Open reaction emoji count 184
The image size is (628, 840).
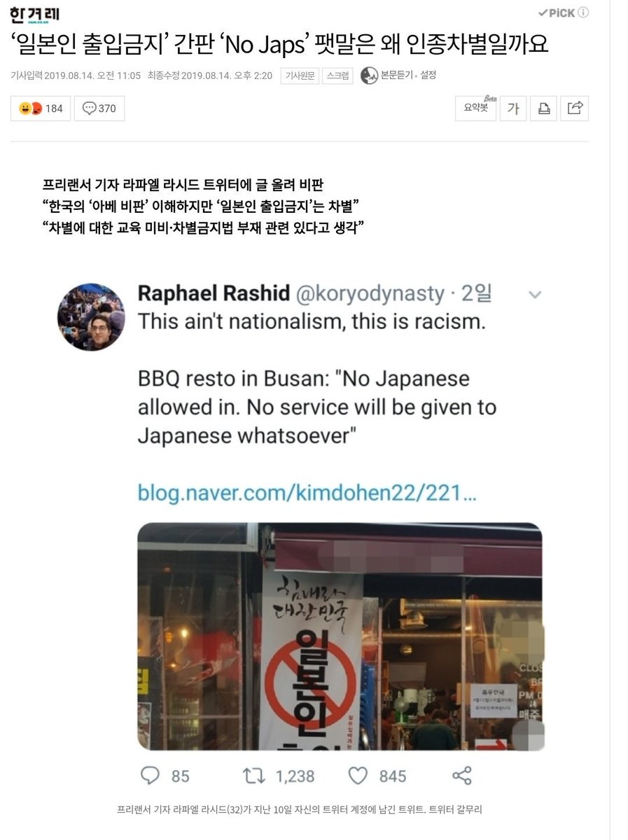[41, 108]
